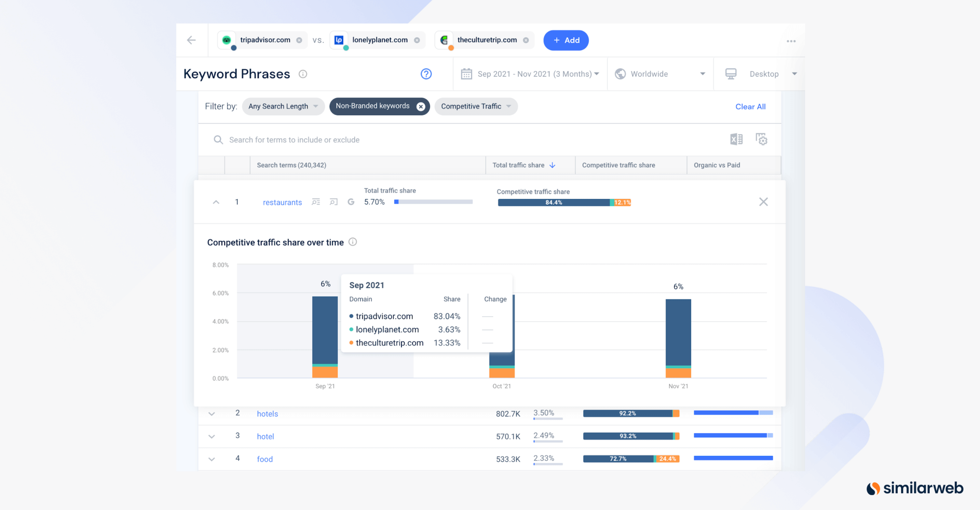Click the Sep '21 chart bar
The height and width of the screenshot is (510, 980).
pos(325,337)
